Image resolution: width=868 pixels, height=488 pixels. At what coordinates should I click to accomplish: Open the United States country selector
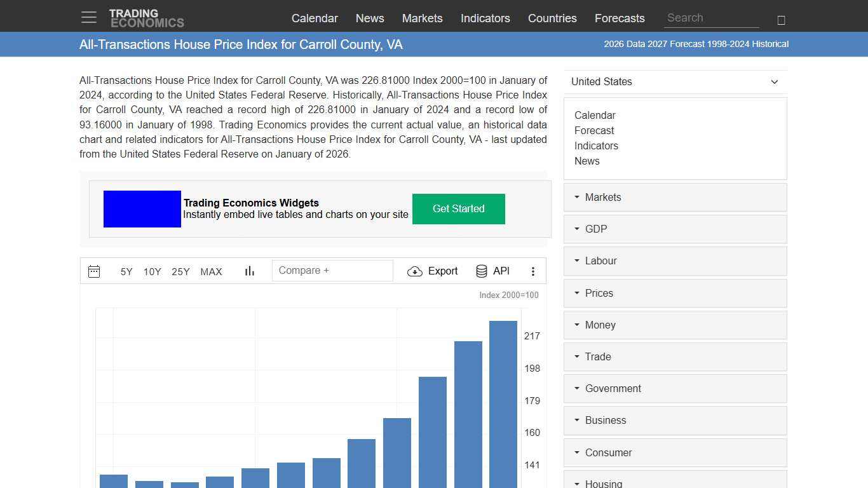pos(675,82)
